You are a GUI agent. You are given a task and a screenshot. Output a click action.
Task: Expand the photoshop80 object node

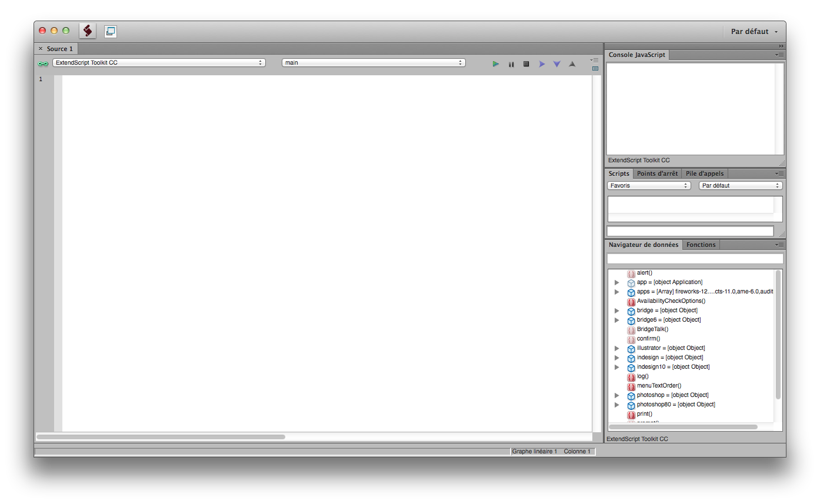point(617,405)
